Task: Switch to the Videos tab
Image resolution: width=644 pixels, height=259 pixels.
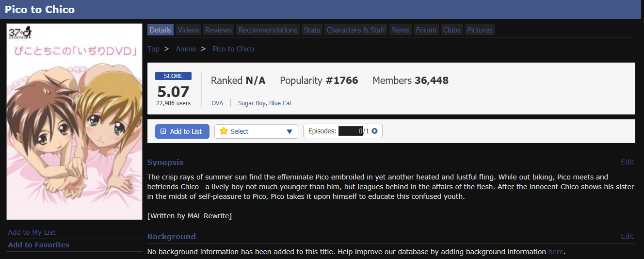Action: click(x=188, y=30)
